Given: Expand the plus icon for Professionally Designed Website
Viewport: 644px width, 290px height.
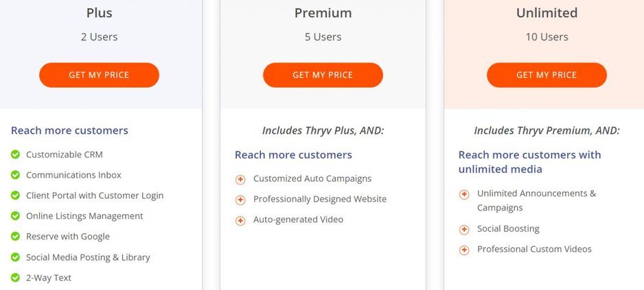Looking at the screenshot, I should click(x=240, y=200).
